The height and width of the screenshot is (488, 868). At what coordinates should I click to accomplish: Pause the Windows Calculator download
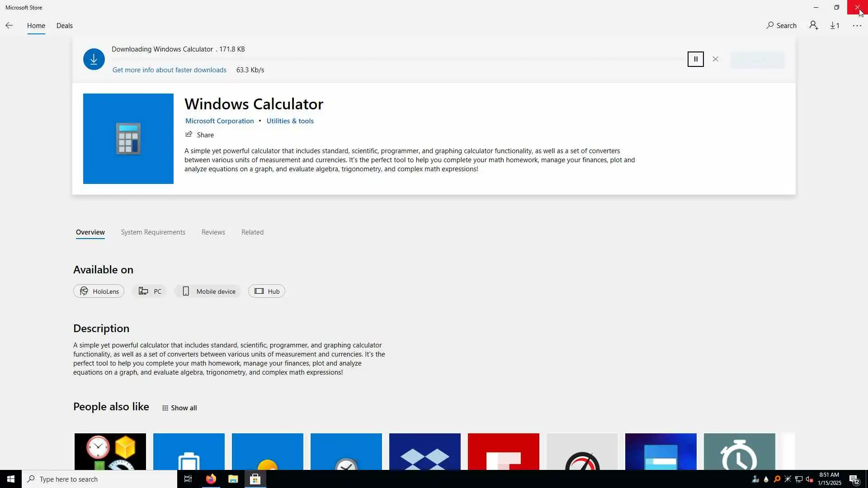[695, 59]
